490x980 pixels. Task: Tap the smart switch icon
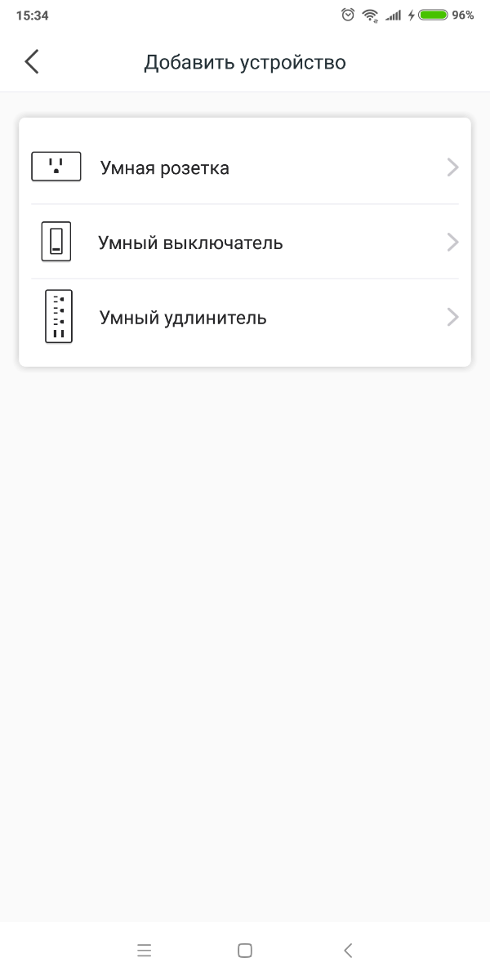point(56,242)
